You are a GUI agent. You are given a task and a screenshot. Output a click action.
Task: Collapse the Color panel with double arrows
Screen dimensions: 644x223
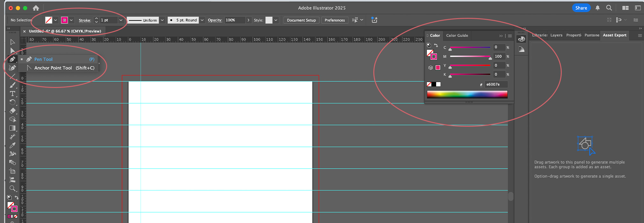(501, 36)
